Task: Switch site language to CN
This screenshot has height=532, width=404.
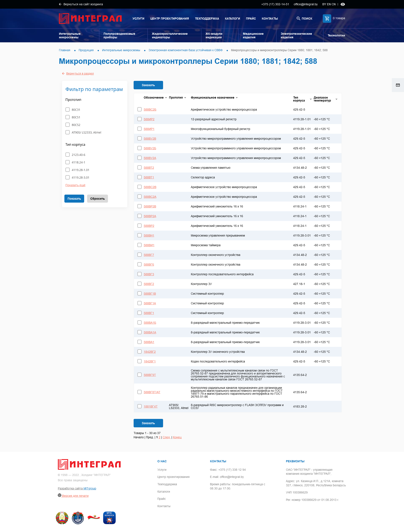Action: pos(334,4)
